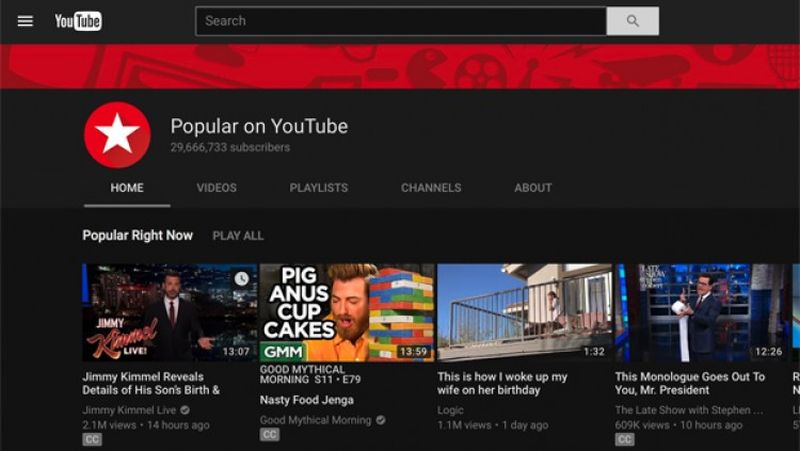Click the verified badge beside Good Mythical Morning
Screen dimensions: 800x451
pyautogui.click(x=381, y=420)
